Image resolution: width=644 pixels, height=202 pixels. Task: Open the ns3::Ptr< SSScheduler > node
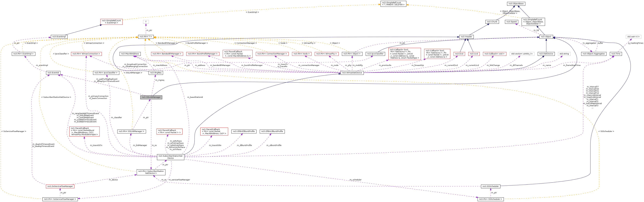pyautogui.click(x=490, y=199)
